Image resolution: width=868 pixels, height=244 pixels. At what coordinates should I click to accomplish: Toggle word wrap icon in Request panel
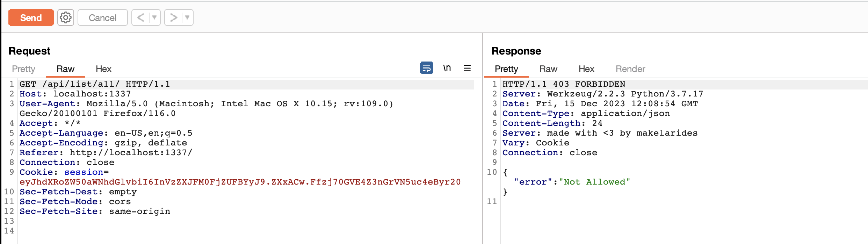point(426,68)
